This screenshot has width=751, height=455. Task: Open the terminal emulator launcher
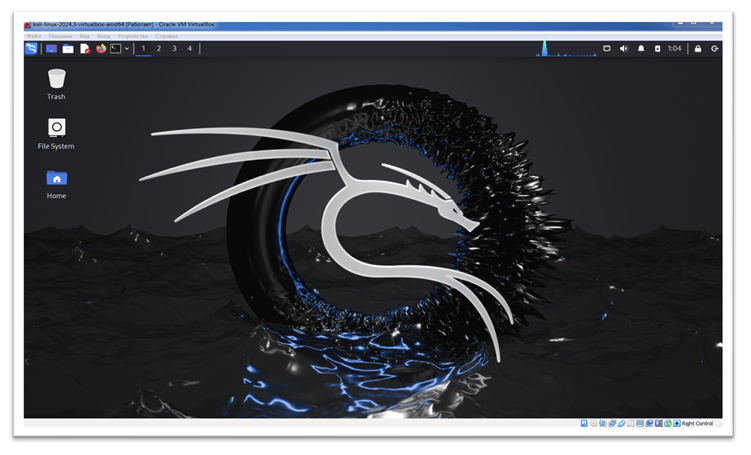[x=115, y=48]
